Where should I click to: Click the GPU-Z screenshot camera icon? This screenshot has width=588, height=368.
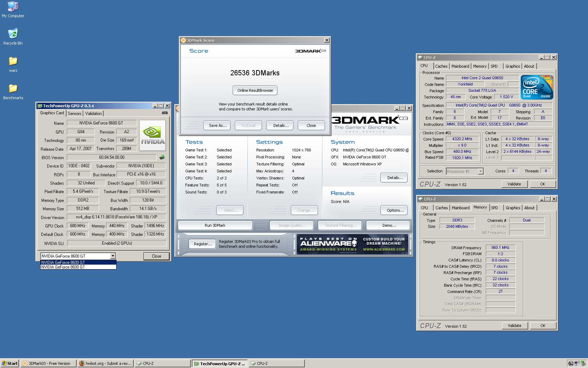(x=164, y=113)
